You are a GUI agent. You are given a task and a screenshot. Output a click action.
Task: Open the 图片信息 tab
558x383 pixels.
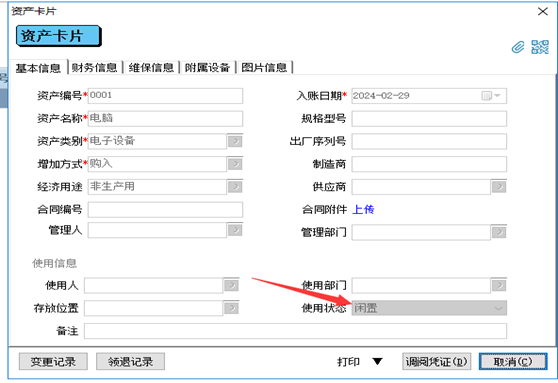click(264, 68)
